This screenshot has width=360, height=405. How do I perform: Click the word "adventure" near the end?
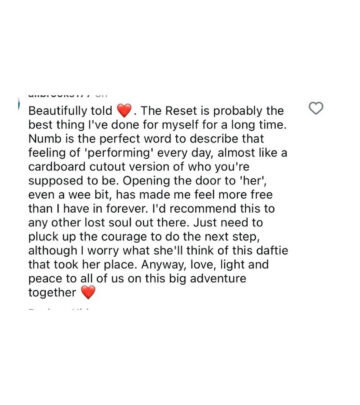(218, 279)
